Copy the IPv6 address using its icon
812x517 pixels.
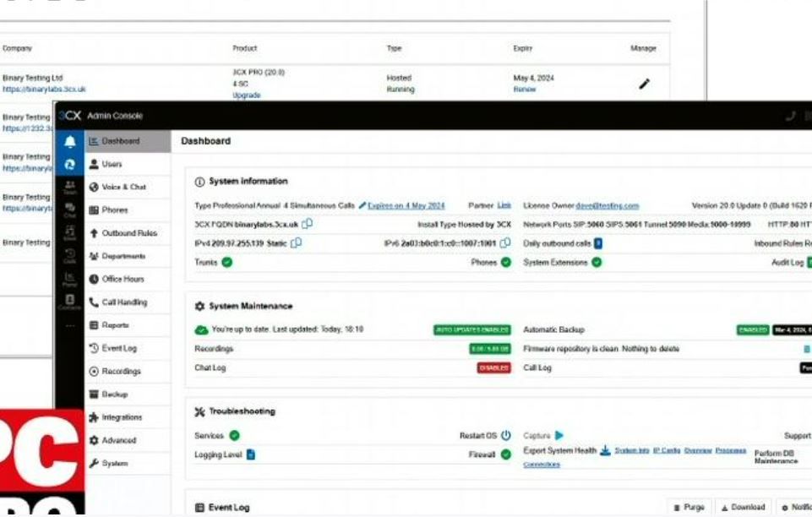point(505,242)
